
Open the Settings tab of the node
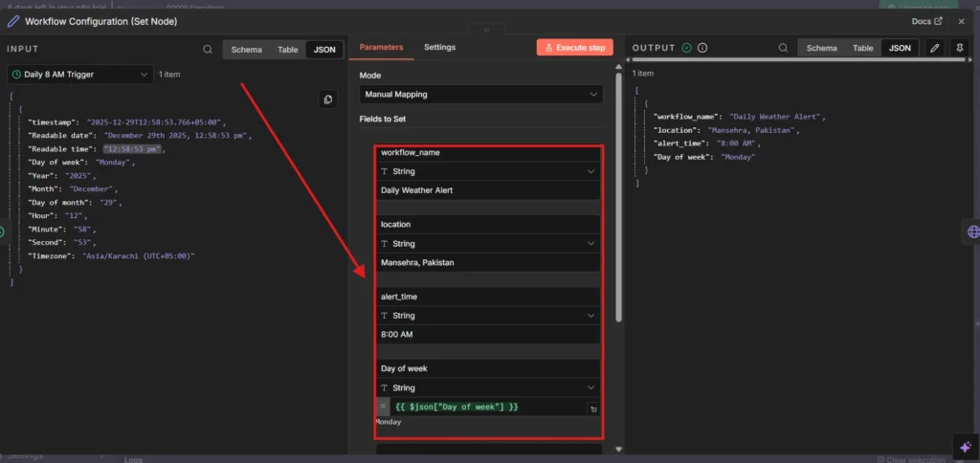coord(439,47)
